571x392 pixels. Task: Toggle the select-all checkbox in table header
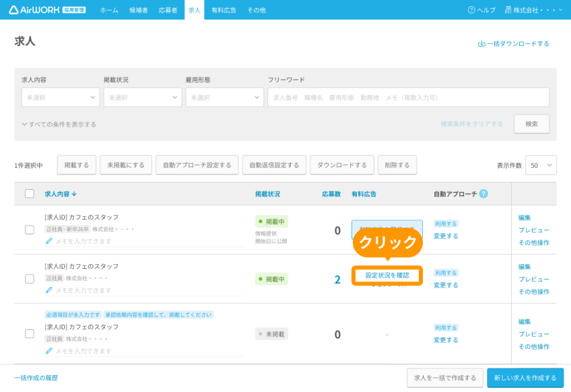pyautogui.click(x=30, y=193)
